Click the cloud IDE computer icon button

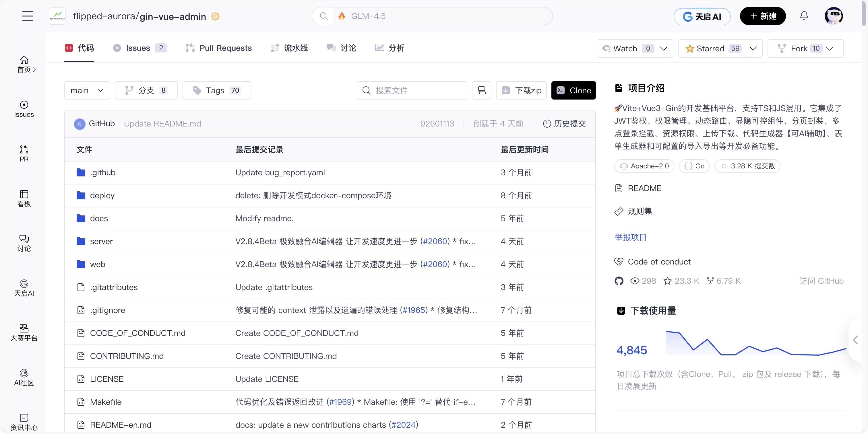coord(482,90)
